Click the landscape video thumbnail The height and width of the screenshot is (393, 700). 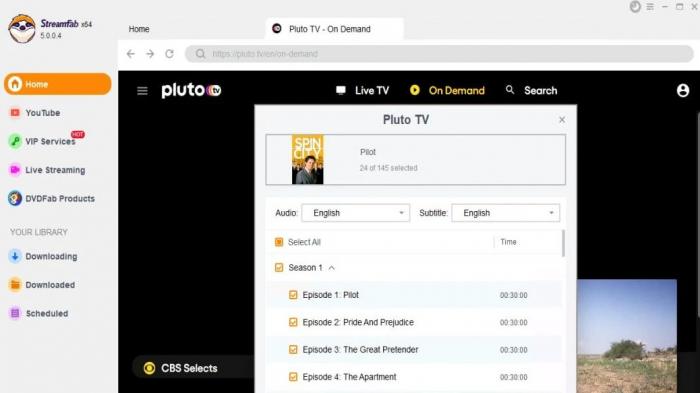tap(627, 336)
